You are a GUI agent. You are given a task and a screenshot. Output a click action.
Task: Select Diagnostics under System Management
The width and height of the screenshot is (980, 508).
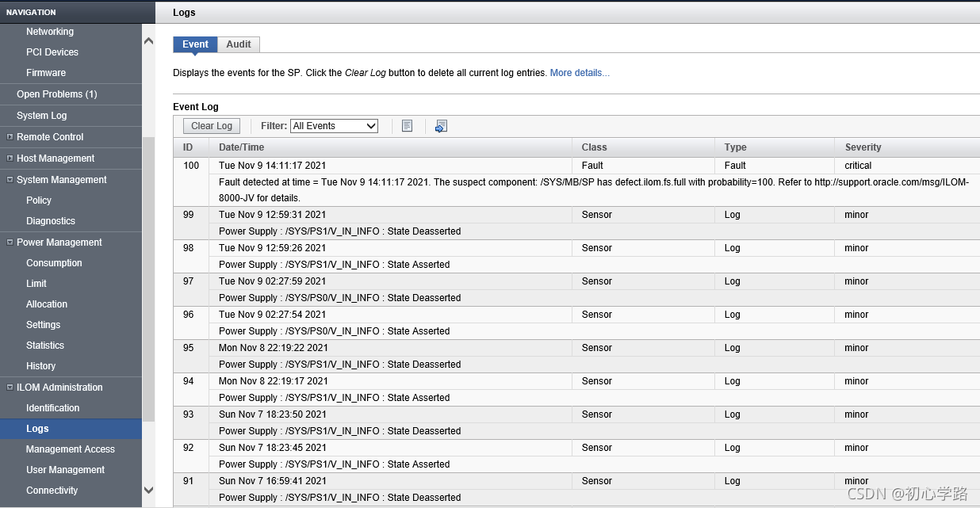pyautogui.click(x=51, y=221)
